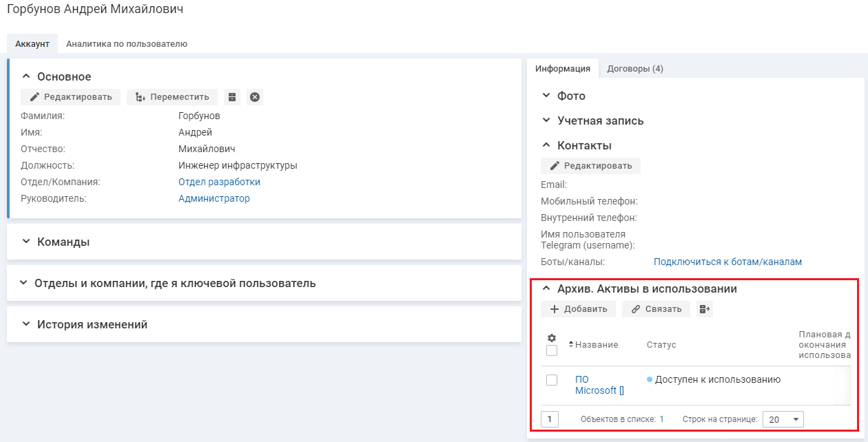Sort the table by Название column arrows
This screenshot has height=442, width=868.
point(571,344)
